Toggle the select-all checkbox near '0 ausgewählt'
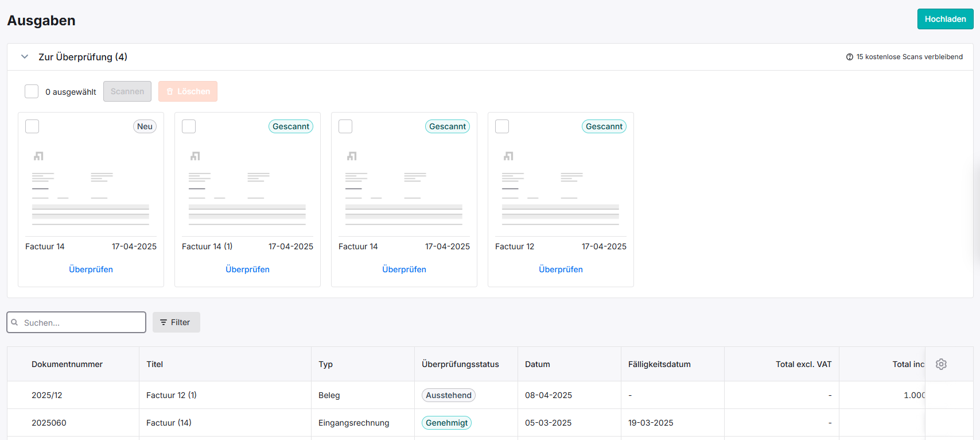The image size is (980, 440). (32, 91)
